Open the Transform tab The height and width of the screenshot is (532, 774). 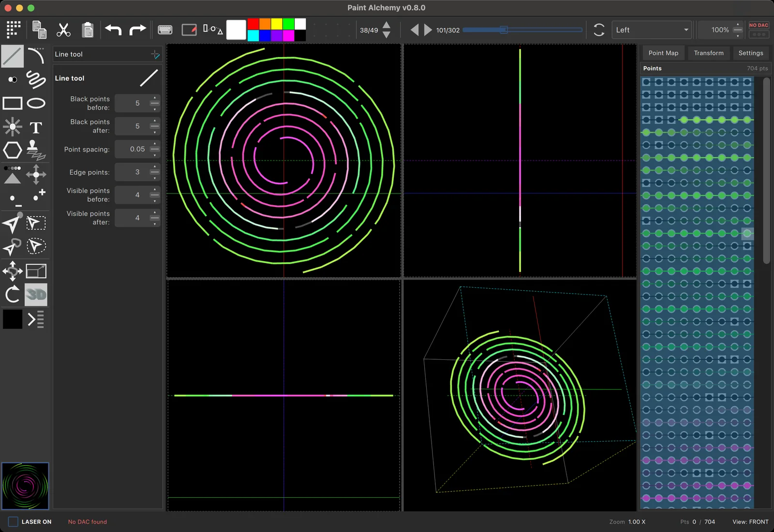coord(709,53)
